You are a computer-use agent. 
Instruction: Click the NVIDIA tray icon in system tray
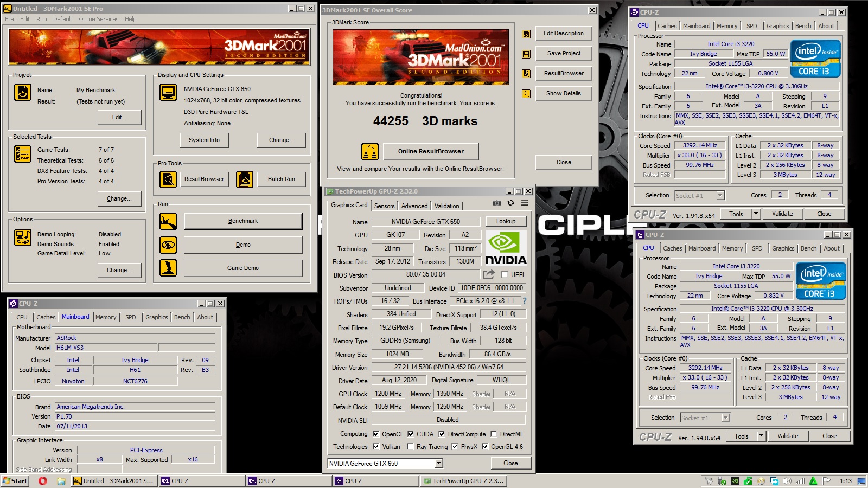735,481
